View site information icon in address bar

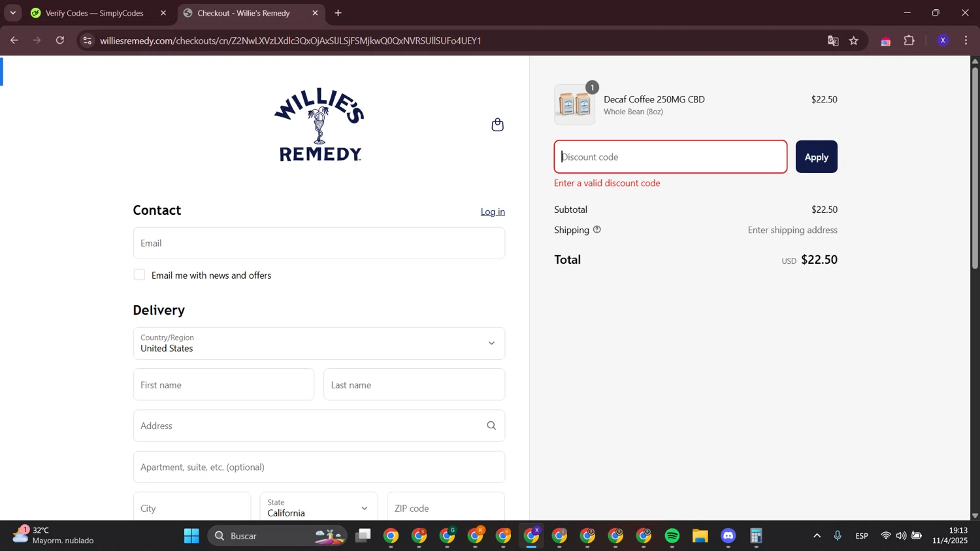click(87, 40)
